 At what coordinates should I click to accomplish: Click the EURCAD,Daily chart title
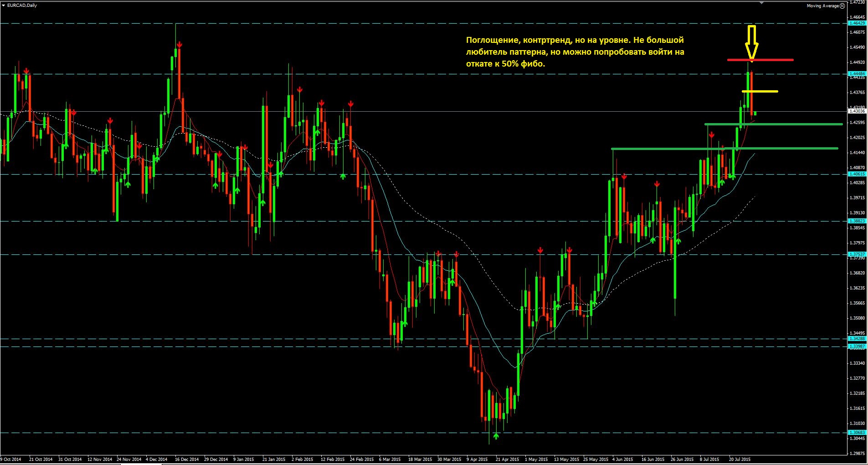22,5
